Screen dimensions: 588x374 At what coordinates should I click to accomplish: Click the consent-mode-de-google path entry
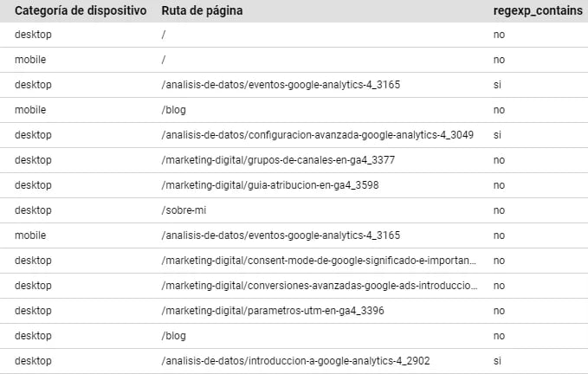coord(320,261)
